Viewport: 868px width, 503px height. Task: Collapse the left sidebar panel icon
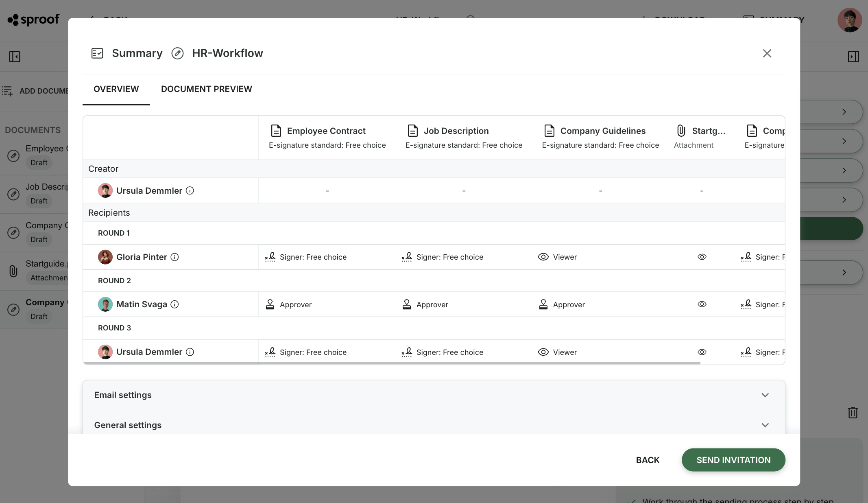(15, 57)
